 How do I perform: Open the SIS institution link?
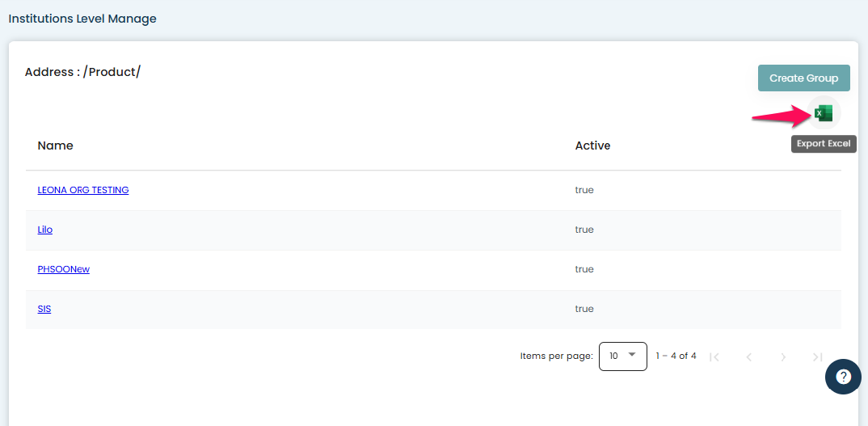point(44,309)
